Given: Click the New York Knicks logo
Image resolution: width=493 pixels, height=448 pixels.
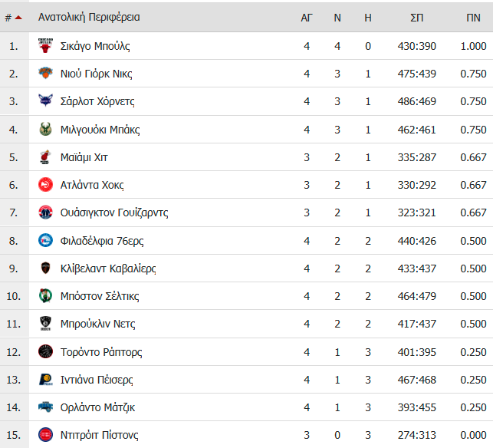Looking at the screenshot, I should [45, 74].
